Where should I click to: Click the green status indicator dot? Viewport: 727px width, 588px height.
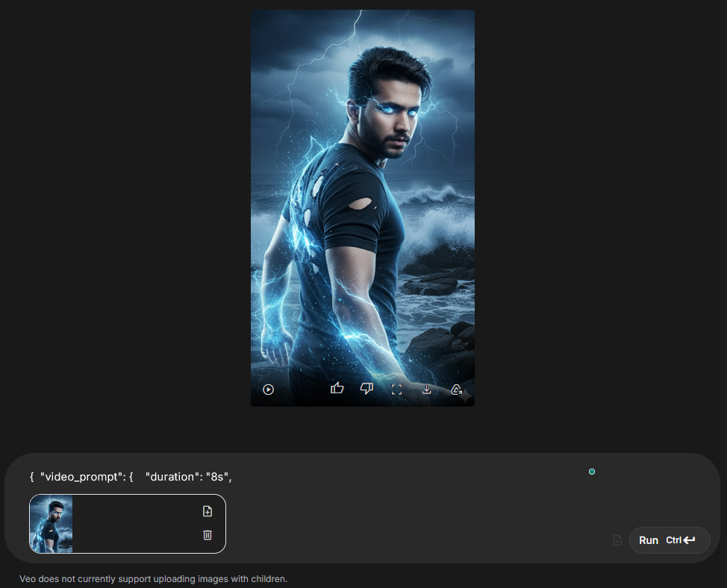591,471
